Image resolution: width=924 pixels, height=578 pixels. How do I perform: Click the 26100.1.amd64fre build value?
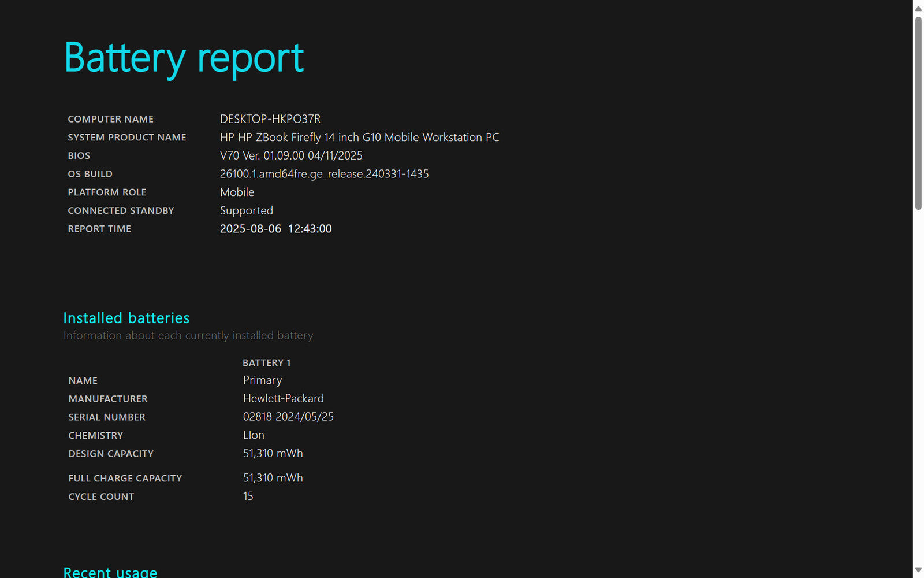(x=325, y=174)
